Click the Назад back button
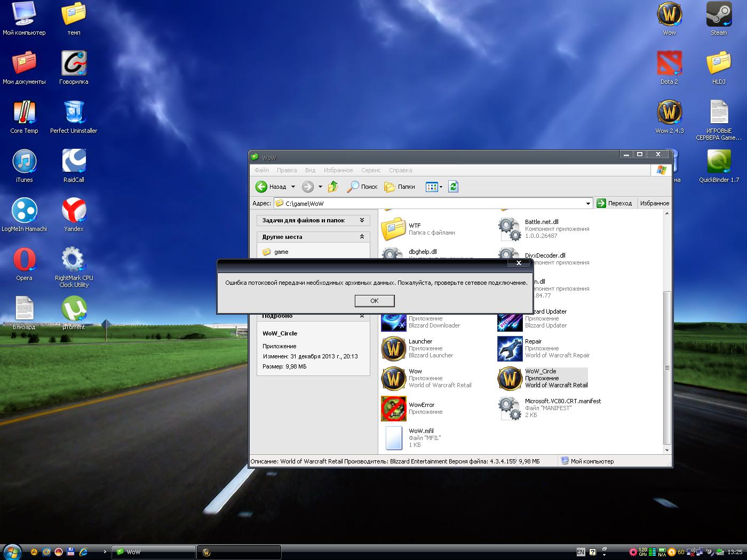This screenshot has height=560, width=747. (271, 187)
